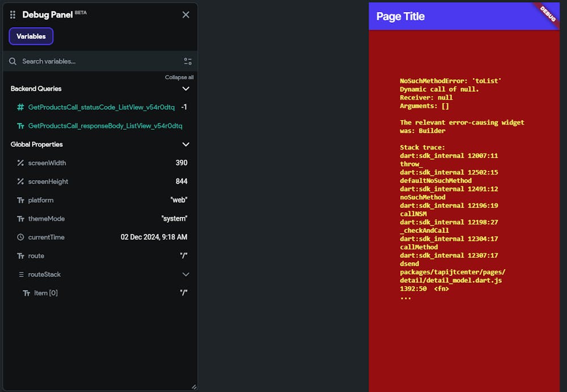Click the Debug Panel resize grip icon
567x392 pixels.
[x=194, y=387]
